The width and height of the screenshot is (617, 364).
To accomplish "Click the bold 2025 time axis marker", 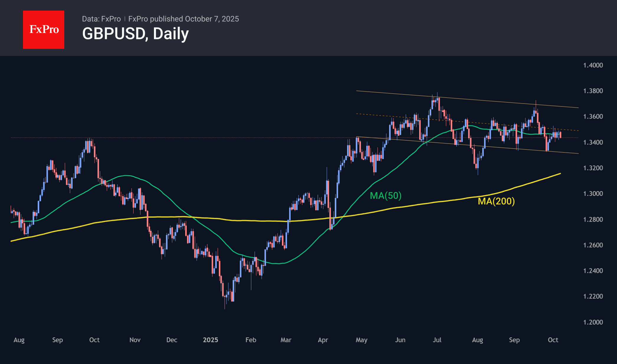I will (x=210, y=340).
